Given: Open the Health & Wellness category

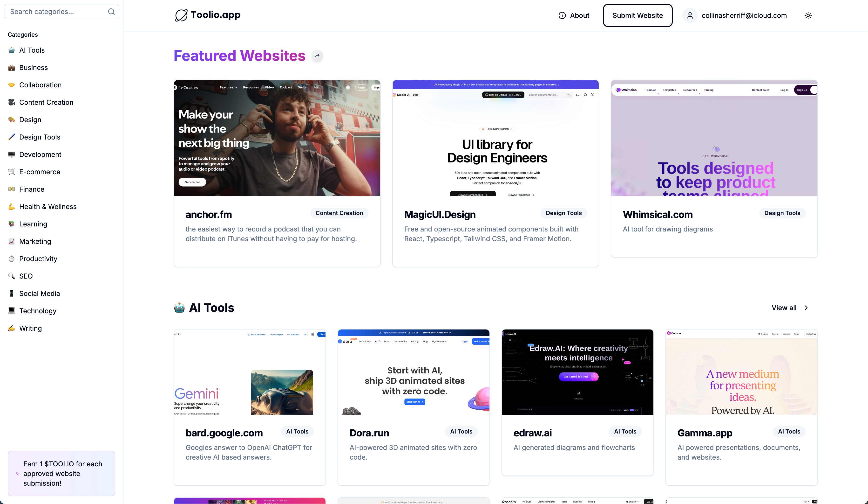Looking at the screenshot, I should click(x=48, y=206).
